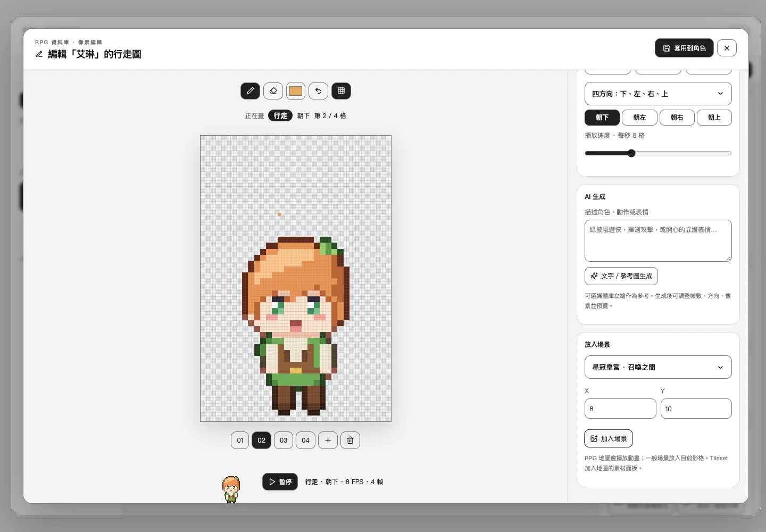Click the animated character preview thumbnail
The height and width of the screenshot is (532, 766).
pyautogui.click(x=231, y=489)
